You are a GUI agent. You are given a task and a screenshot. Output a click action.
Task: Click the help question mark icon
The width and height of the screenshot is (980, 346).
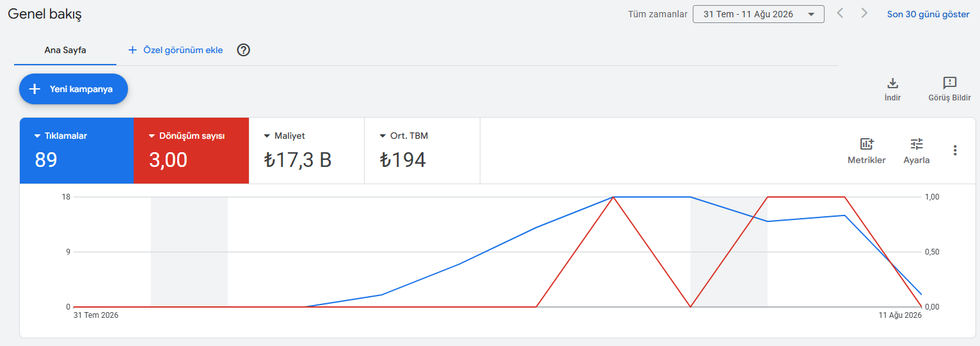pos(243,50)
